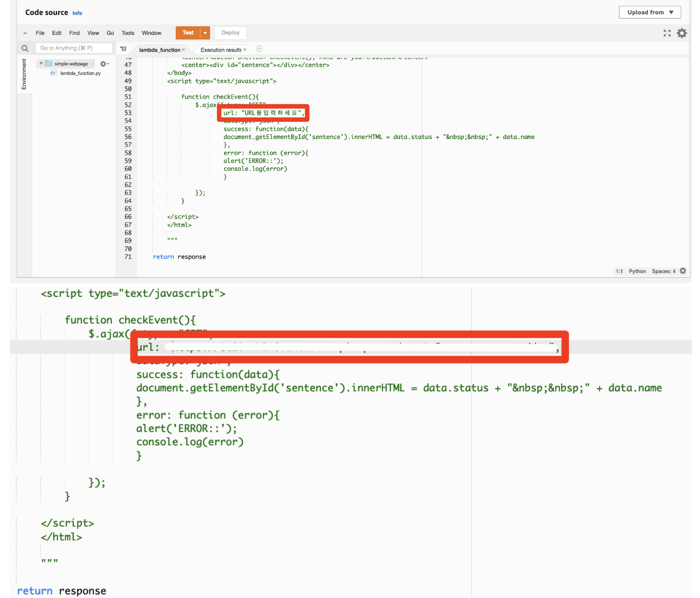This screenshot has width=700, height=598.
Task: Change the Spaces: 4 indentation setting
Action: [x=663, y=271]
